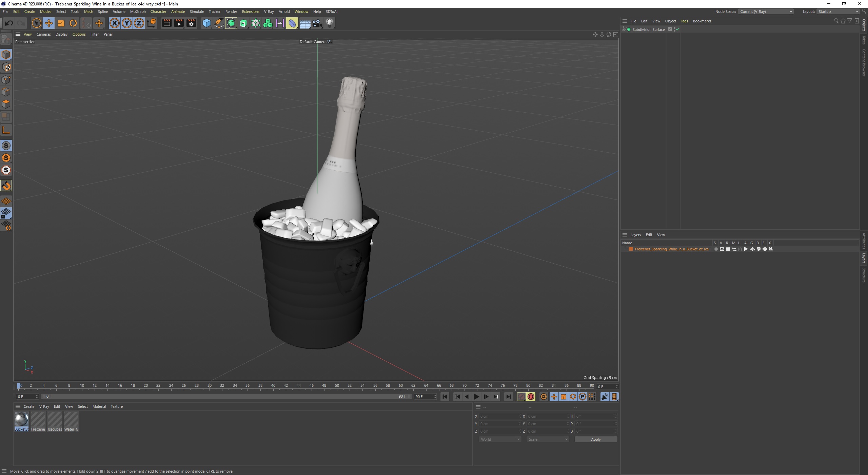Screen dimensions: 868x475
Task: Open the Scale mode dropdown
Action: pos(548,439)
